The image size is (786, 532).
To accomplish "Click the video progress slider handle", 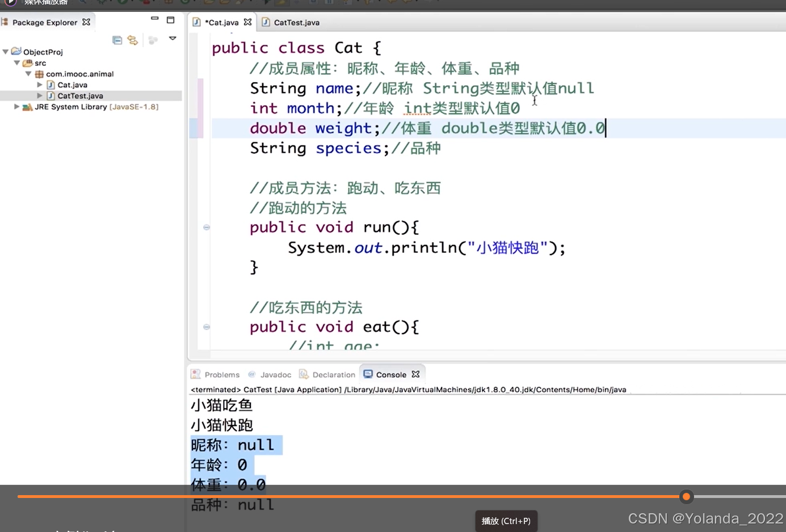I will 686,497.
